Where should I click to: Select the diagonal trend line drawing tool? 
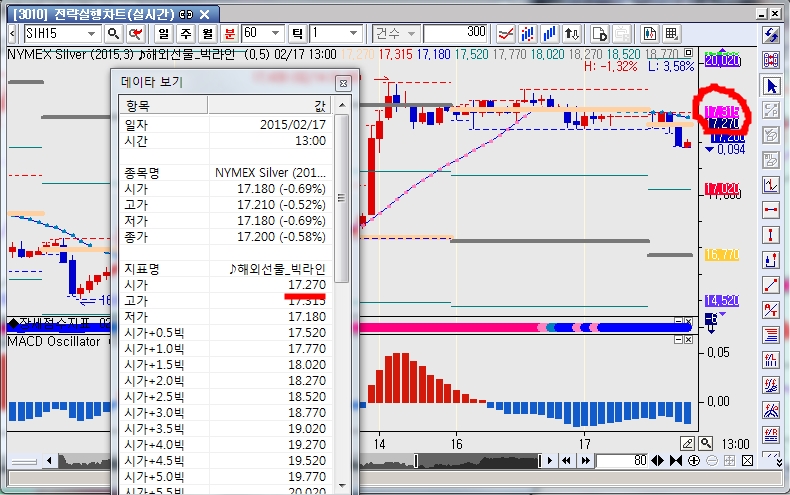[x=771, y=284]
